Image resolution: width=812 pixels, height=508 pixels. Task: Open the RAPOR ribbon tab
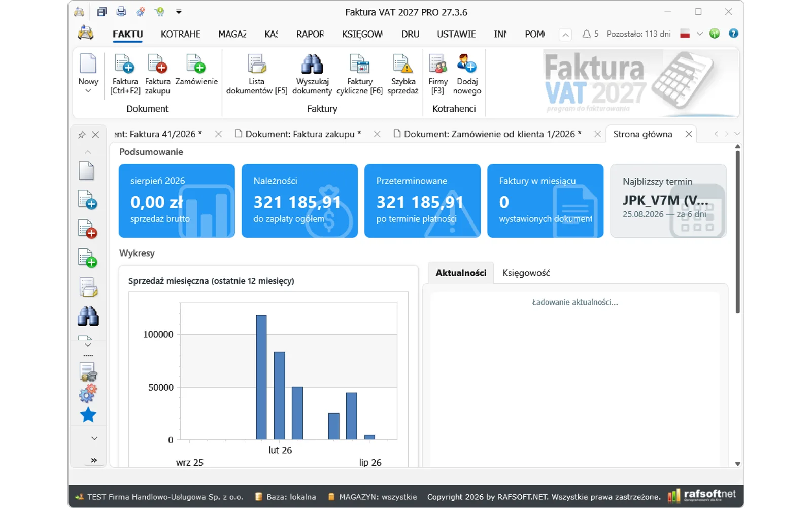(310, 34)
